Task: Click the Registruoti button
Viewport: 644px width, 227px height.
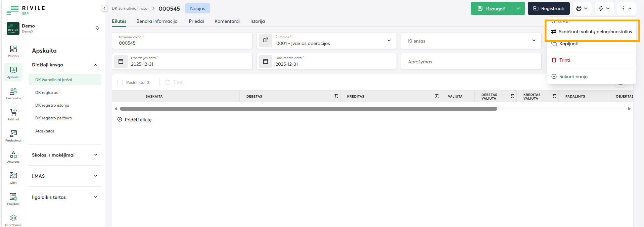Action: pyautogui.click(x=548, y=8)
